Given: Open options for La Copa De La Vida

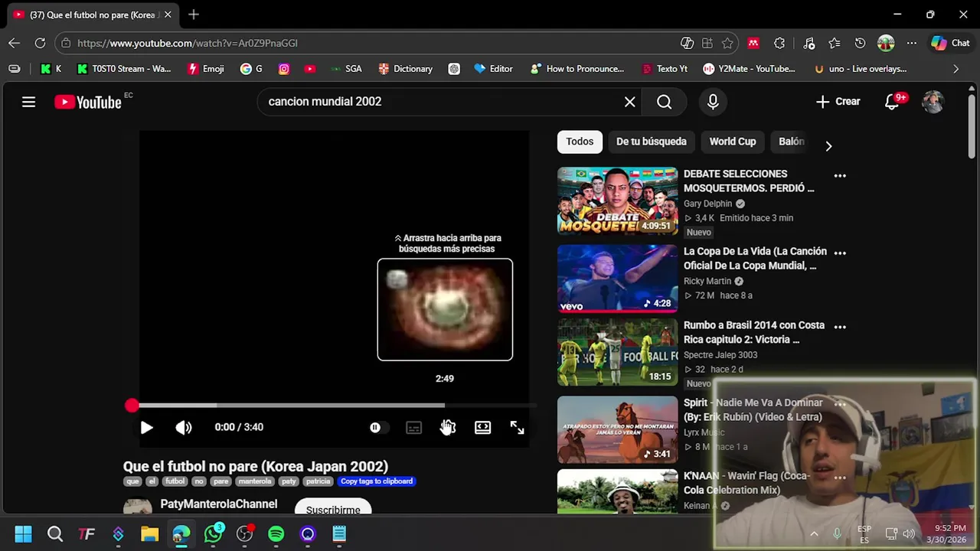Looking at the screenshot, I should (840, 253).
